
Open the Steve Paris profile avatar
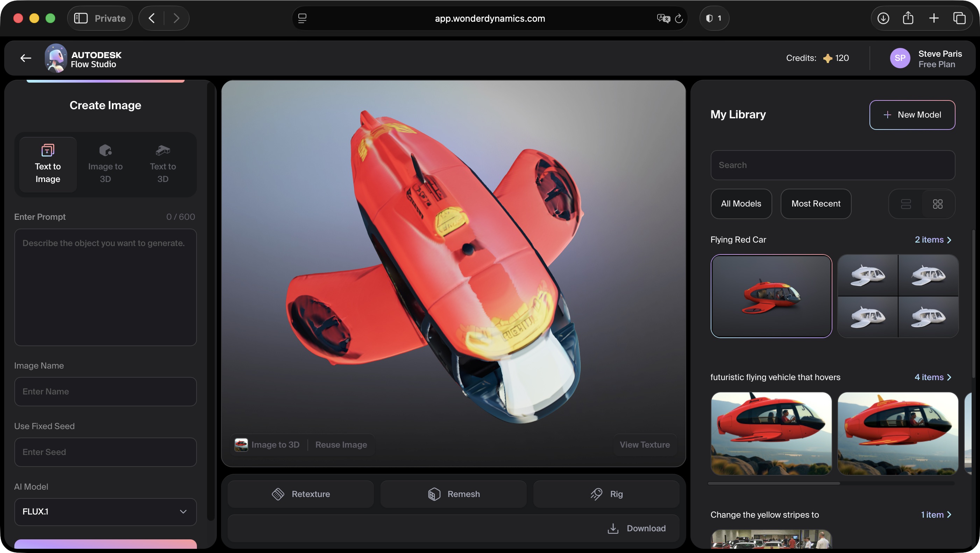tap(900, 58)
